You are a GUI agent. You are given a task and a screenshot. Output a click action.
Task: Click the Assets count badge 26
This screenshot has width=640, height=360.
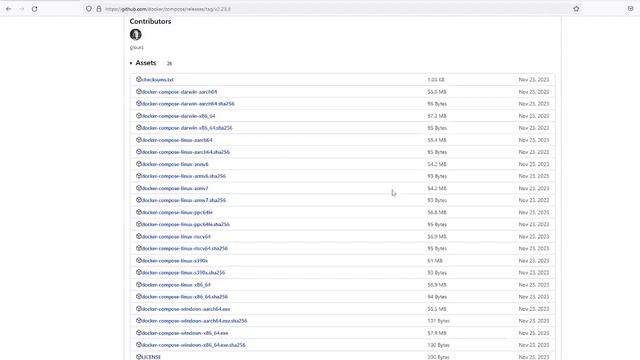tap(169, 63)
